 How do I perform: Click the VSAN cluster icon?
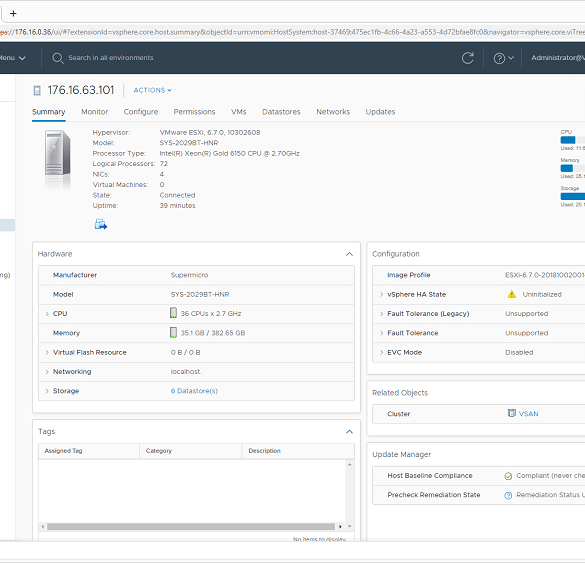click(x=512, y=413)
